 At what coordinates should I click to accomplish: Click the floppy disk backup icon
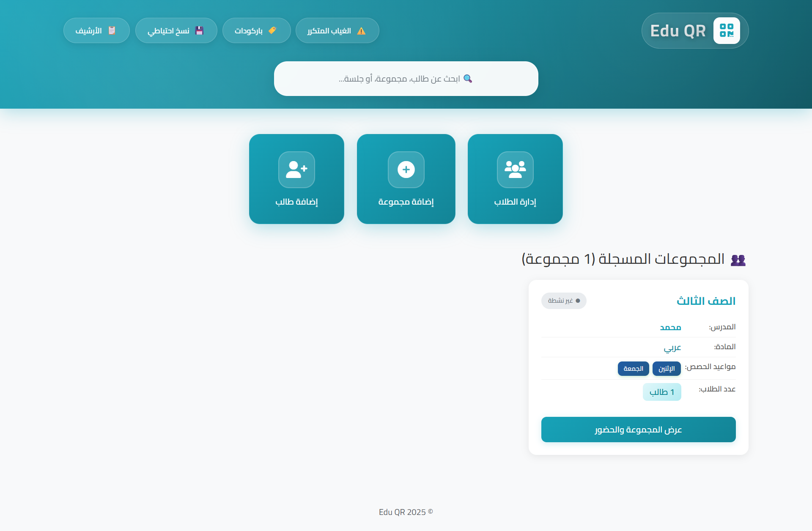click(x=199, y=30)
